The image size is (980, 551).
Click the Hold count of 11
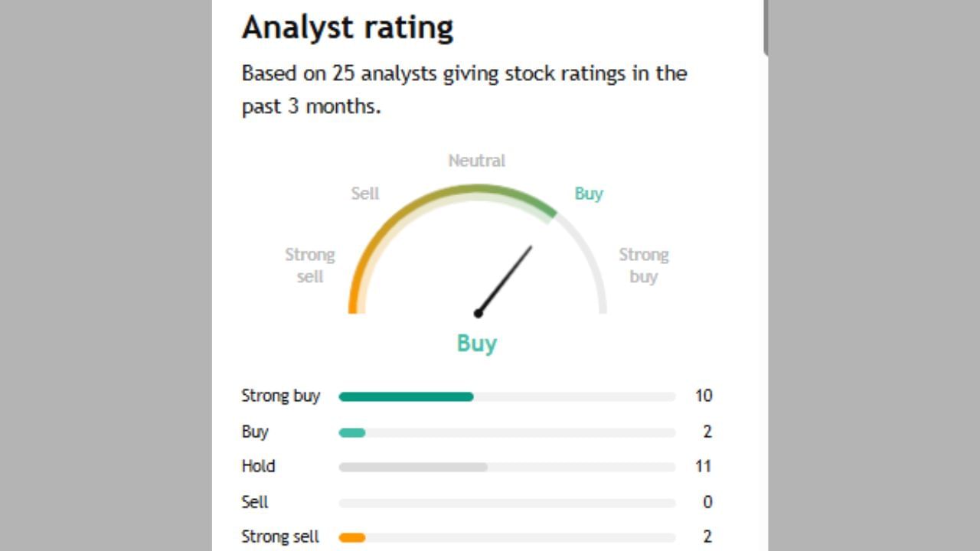coord(703,466)
